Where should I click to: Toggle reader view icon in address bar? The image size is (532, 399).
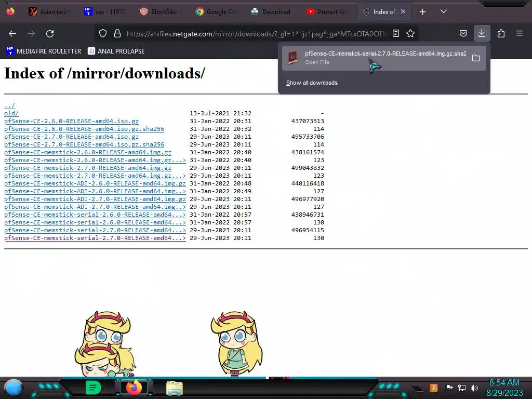(395, 33)
